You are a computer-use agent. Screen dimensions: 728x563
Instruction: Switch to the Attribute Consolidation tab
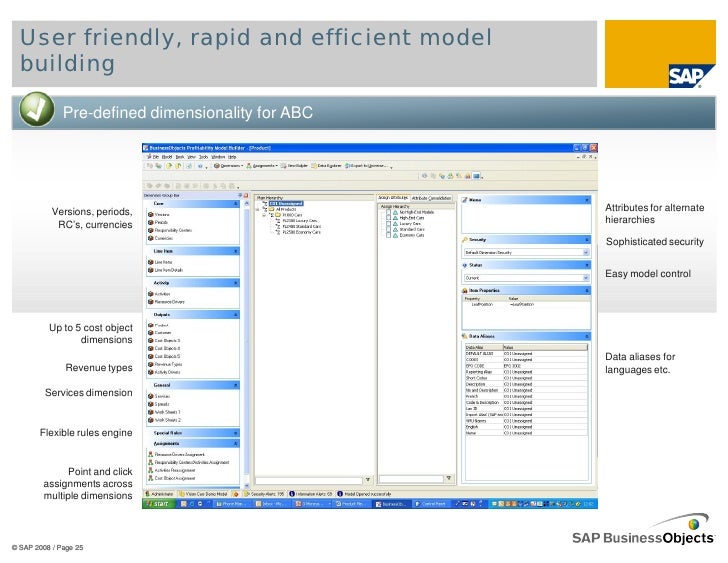(431, 198)
